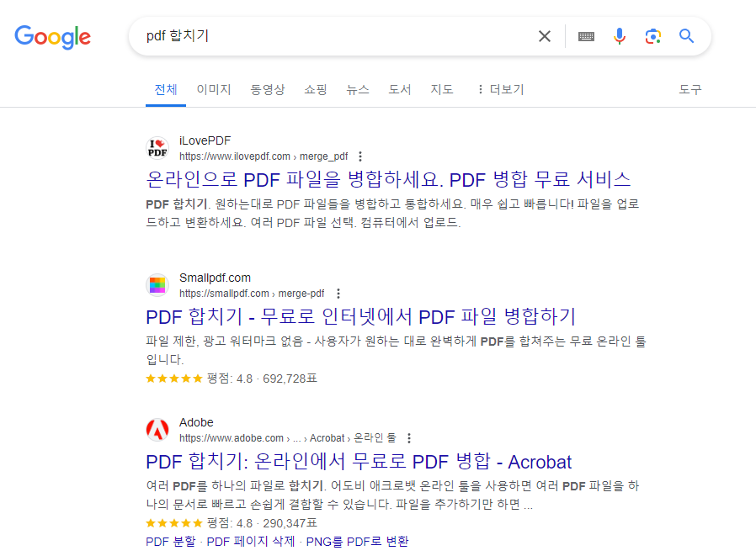
Task: Select the 전체 tab
Action: click(x=166, y=90)
